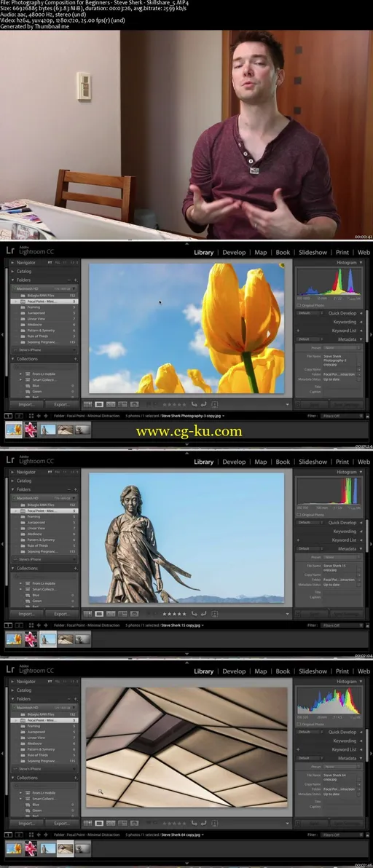The width and height of the screenshot is (373, 868).
Task: Switch to Print module in ceiling frame
Action: pos(342,671)
